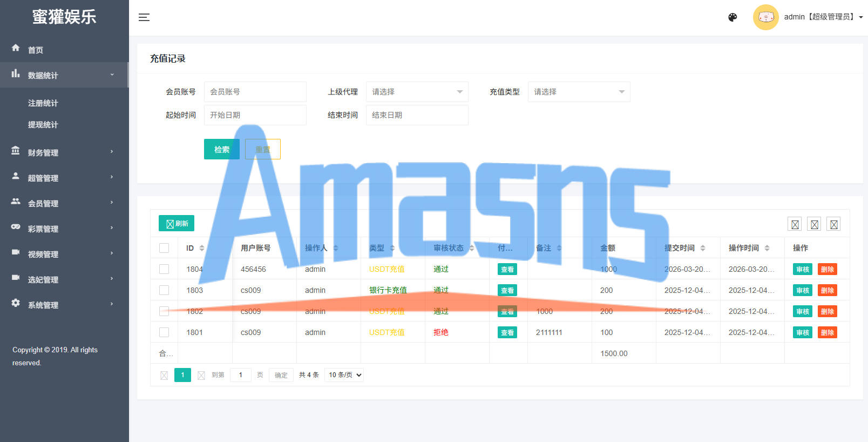Click the 开始日期 date field
This screenshot has height=442, width=868.
coord(255,115)
